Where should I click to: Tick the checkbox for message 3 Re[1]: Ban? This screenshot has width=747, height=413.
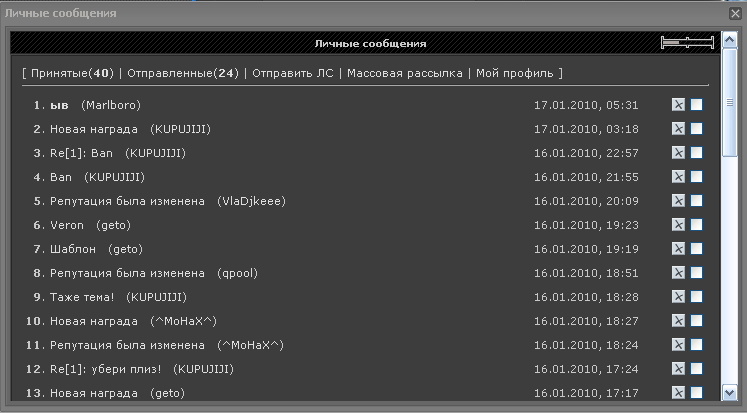point(697,152)
